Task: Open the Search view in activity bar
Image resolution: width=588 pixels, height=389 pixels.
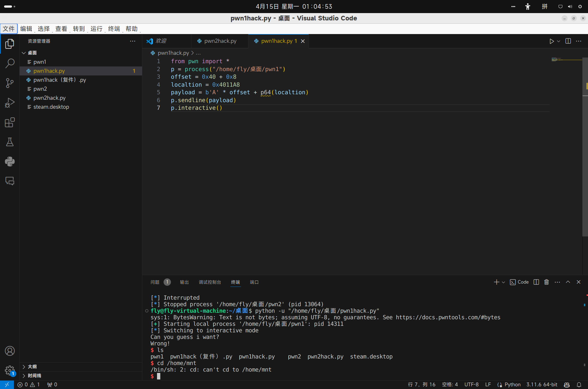Action: [x=10, y=63]
